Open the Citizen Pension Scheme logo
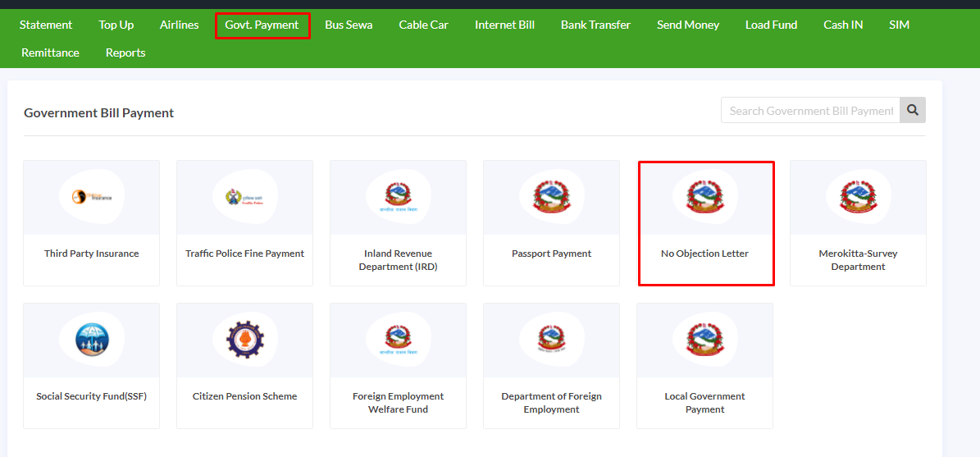The width and height of the screenshot is (980, 457). [244, 340]
